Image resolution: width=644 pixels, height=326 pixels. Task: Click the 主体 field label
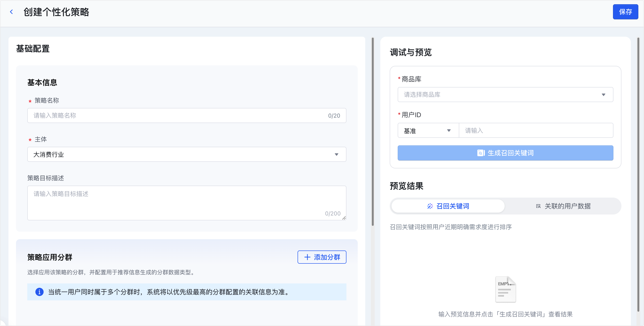tap(40, 139)
